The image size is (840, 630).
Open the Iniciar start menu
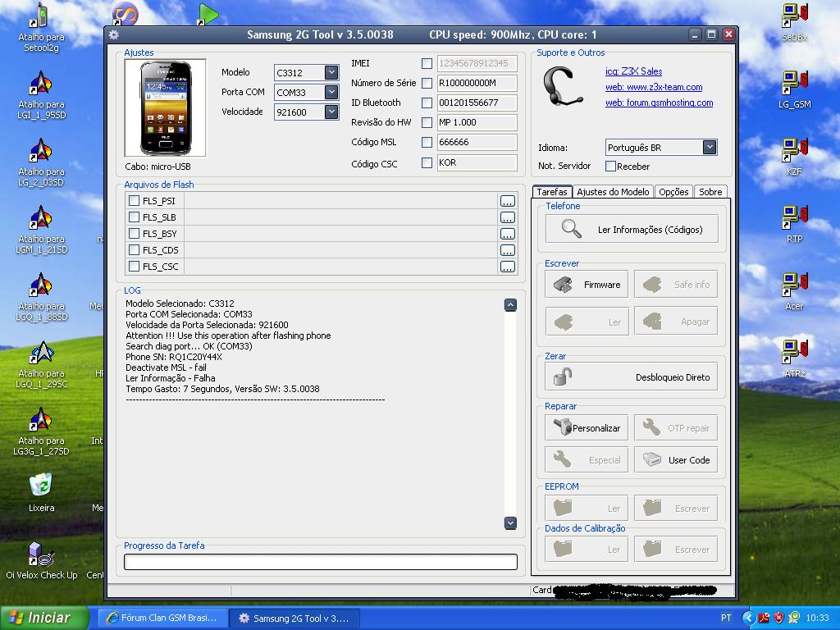click(44, 618)
